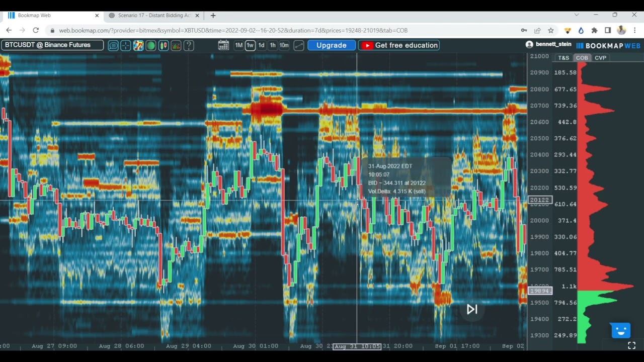This screenshot has height=362, width=644.
Task: Click the 20122 price label on axis
Action: 540,200
